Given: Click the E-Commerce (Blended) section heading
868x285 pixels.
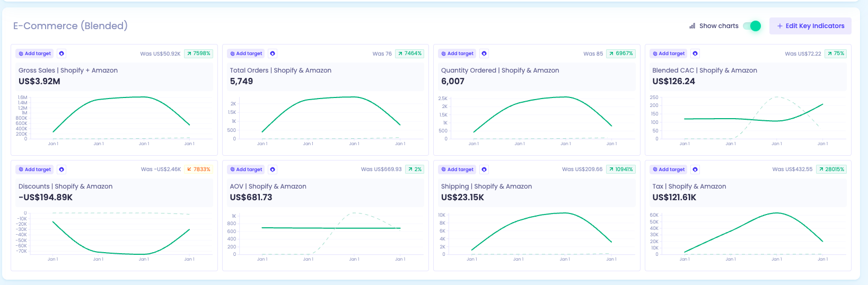Looking at the screenshot, I should (71, 26).
